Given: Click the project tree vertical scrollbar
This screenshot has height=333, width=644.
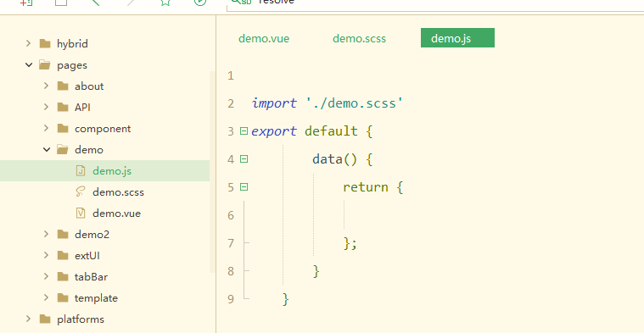Looking at the screenshot, I should pyautogui.click(x=212, y=172).
